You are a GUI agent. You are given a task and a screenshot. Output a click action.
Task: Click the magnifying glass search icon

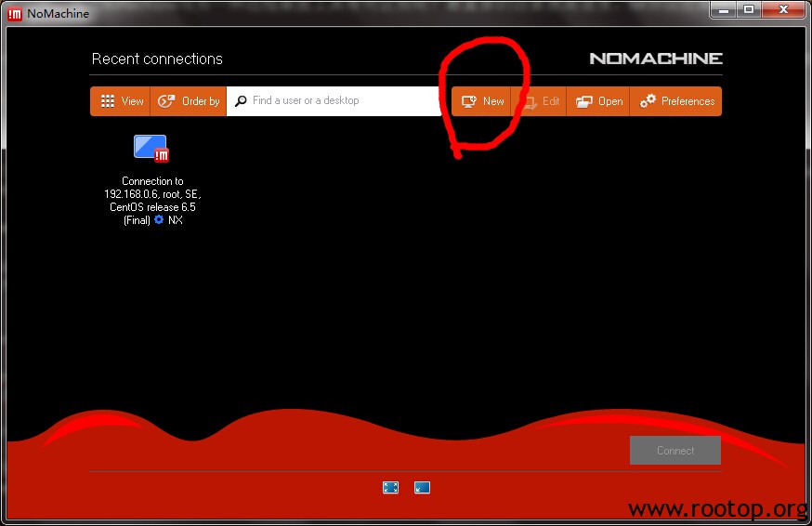click(241, 101)
